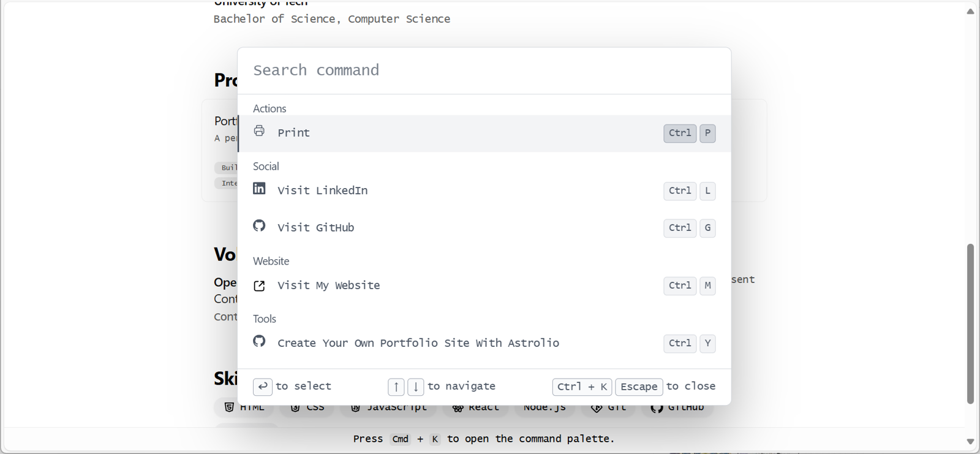
Task: Click the Ctrl + K shortcut key badge
Action: (582, 387)
